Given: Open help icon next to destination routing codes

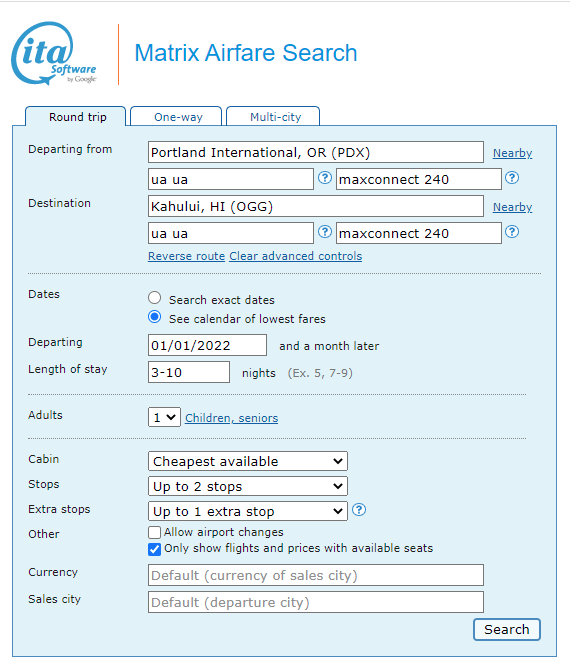Looking at the screenshot, I should pyautogui.click(x=325, y=232).
